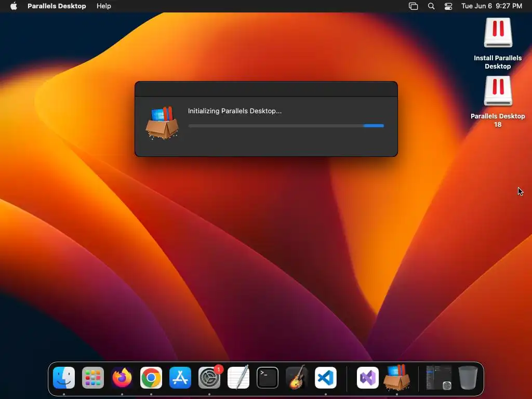Open Visual Studio Code from the Dock
Screen dimensions: 532x399
click(x=326, y=378)
